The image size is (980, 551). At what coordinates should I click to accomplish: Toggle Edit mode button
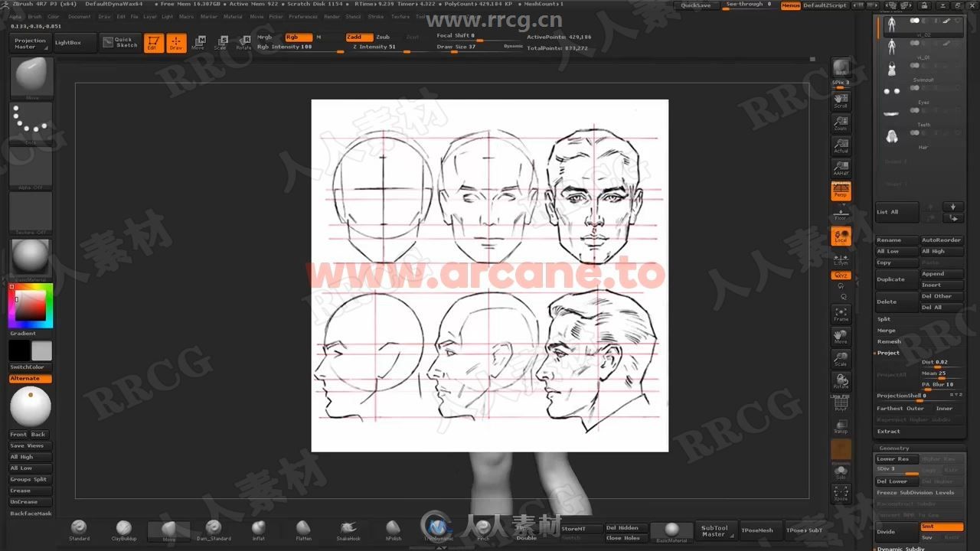153,43
